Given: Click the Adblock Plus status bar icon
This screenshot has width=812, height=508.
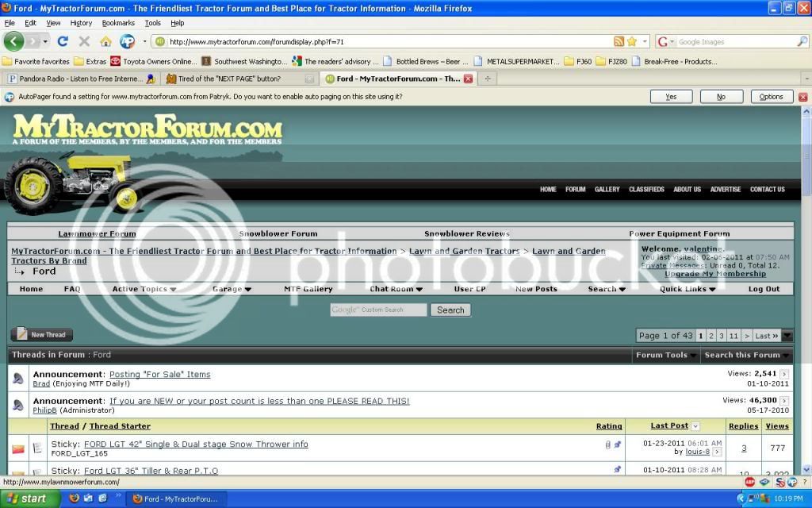Looking at the screenshot, I should pyautogui.click(x=749, y=482).
